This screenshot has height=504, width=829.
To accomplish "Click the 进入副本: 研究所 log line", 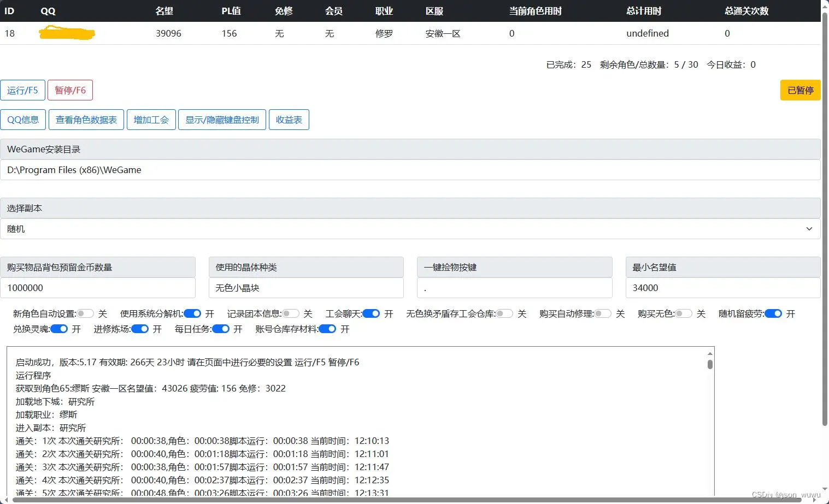I will 51,428.
